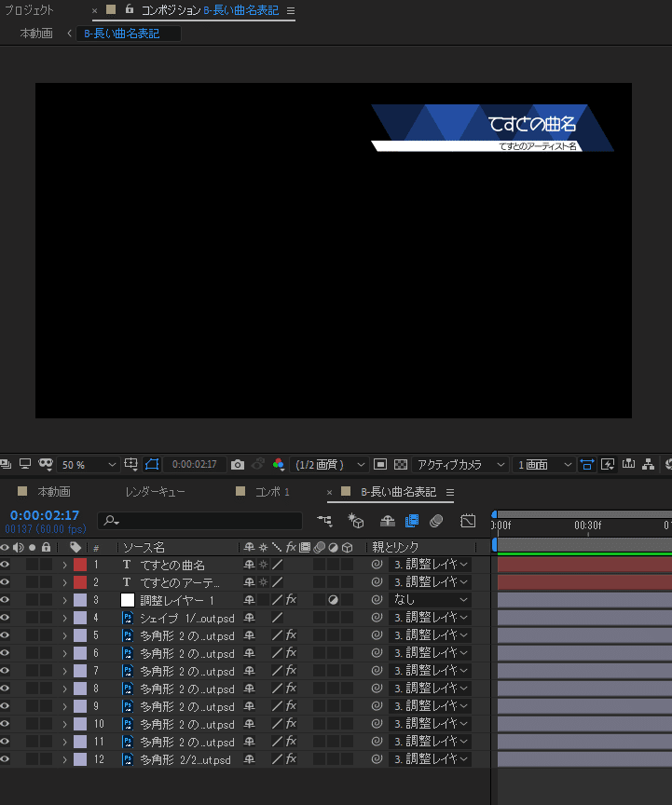Open the プロジェクト panel tab

pos(29,9)
